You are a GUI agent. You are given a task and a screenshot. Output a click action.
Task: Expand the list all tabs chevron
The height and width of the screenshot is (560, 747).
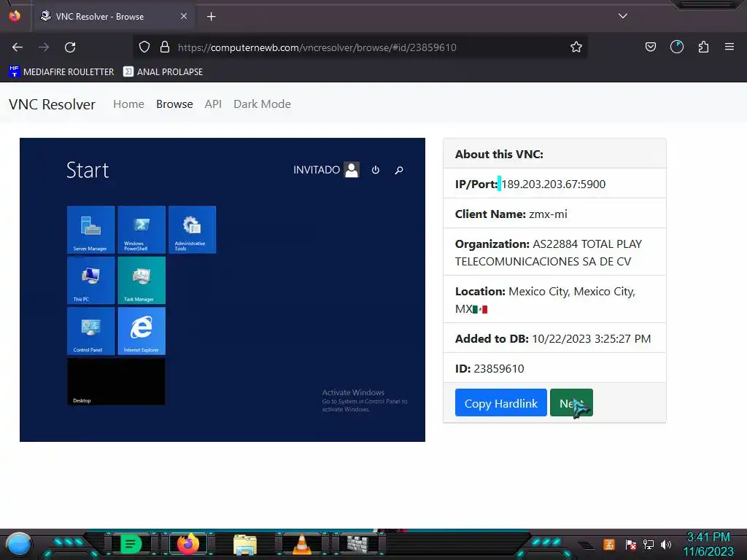623,16
